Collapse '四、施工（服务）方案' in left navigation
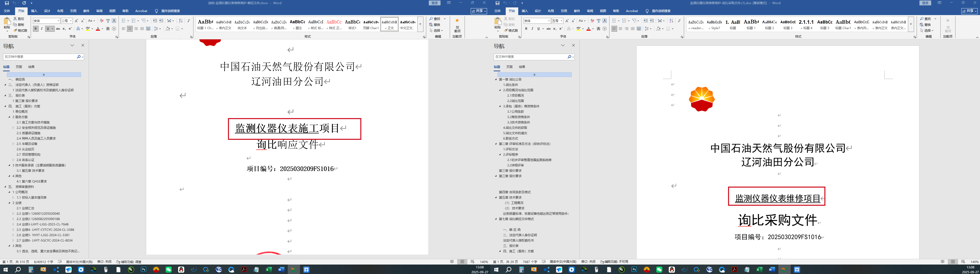 5,106
